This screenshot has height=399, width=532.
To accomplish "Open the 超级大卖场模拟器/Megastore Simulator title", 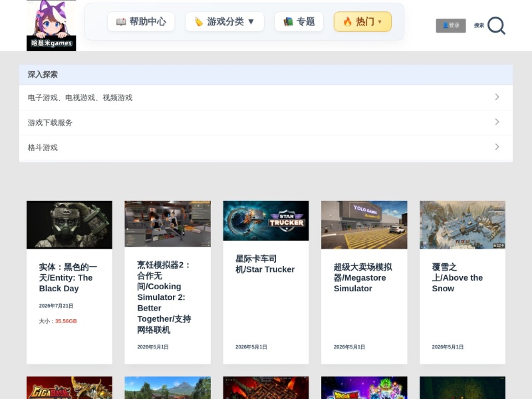I will [362, 277].
